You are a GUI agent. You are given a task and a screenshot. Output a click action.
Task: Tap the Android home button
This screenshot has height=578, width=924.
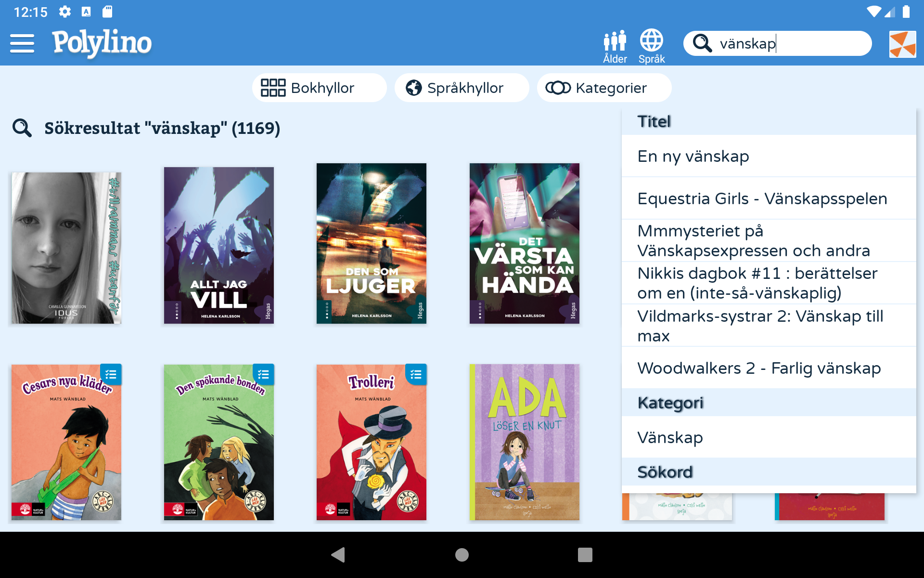pyautogui.click(x=462, y=555)
